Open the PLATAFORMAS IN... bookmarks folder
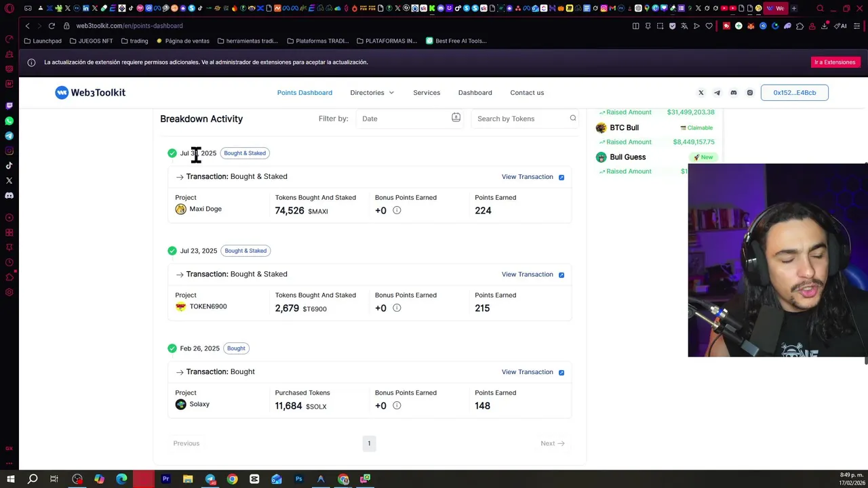 [x=387, y=41]
